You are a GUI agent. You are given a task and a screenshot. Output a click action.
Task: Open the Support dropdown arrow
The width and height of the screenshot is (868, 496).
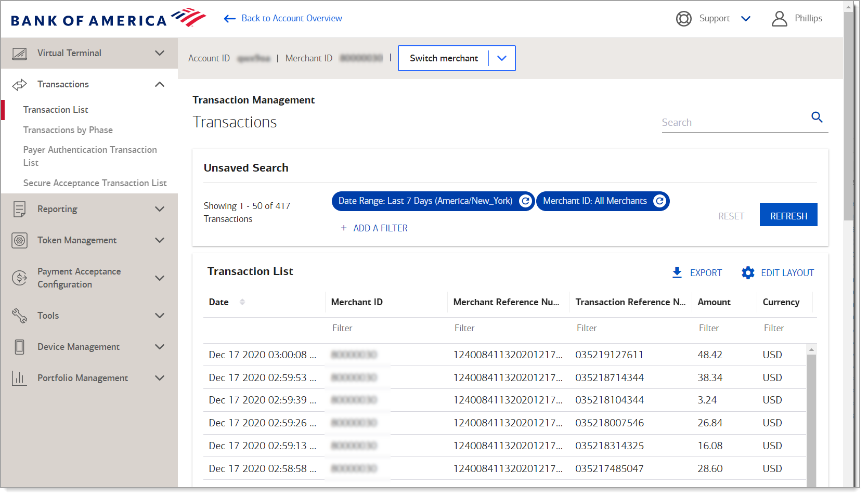point(745,19)
